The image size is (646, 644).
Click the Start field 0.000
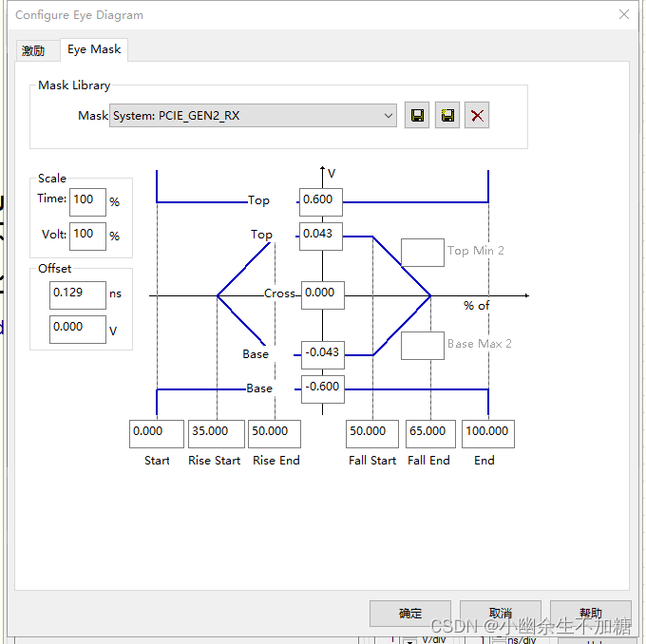[x=157, y=434]
